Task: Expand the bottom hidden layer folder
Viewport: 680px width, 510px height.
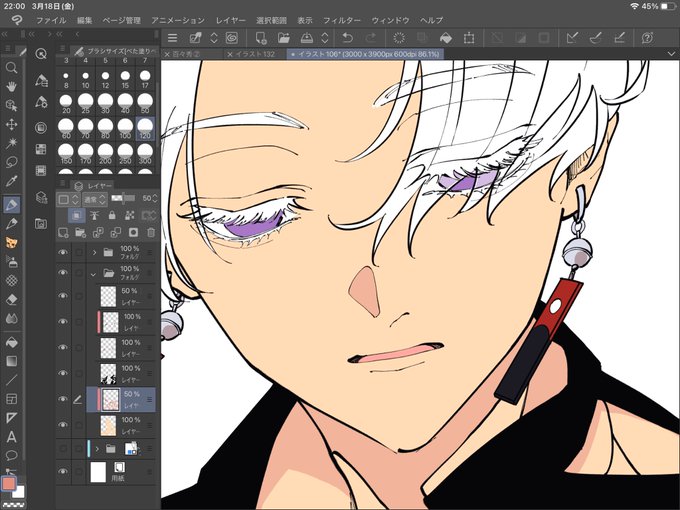Action: click(x=97, y=449)
